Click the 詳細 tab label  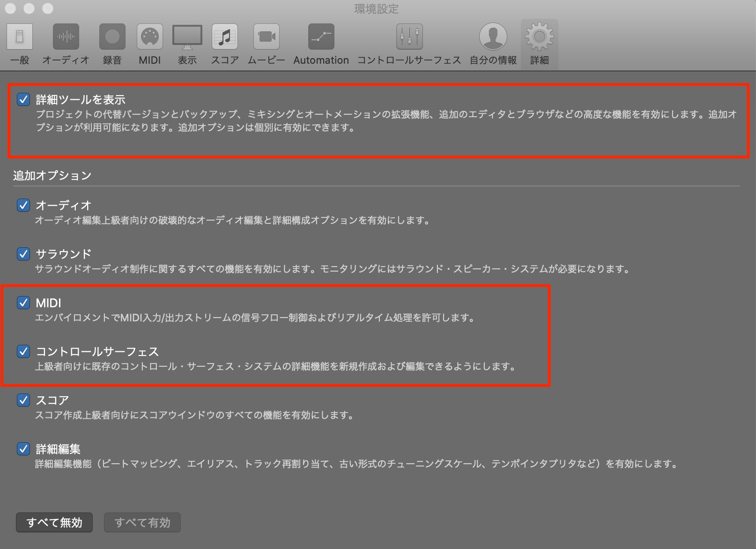tap(539, 60)
